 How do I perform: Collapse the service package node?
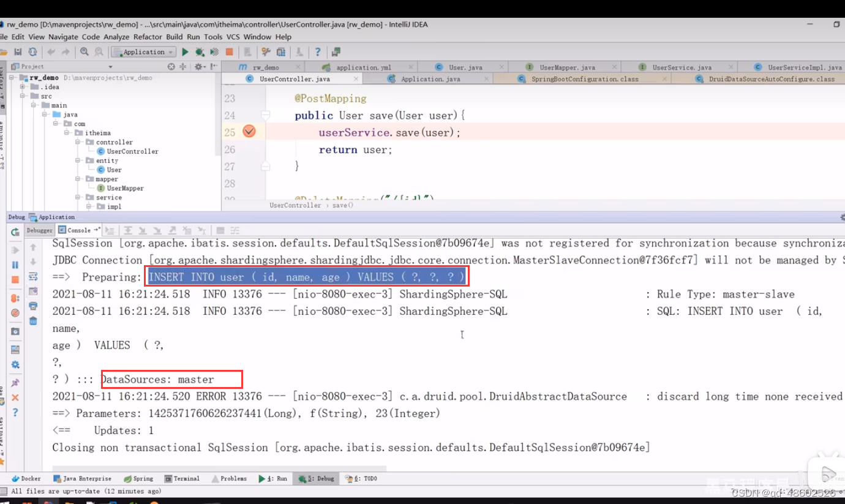click(78, 197)
